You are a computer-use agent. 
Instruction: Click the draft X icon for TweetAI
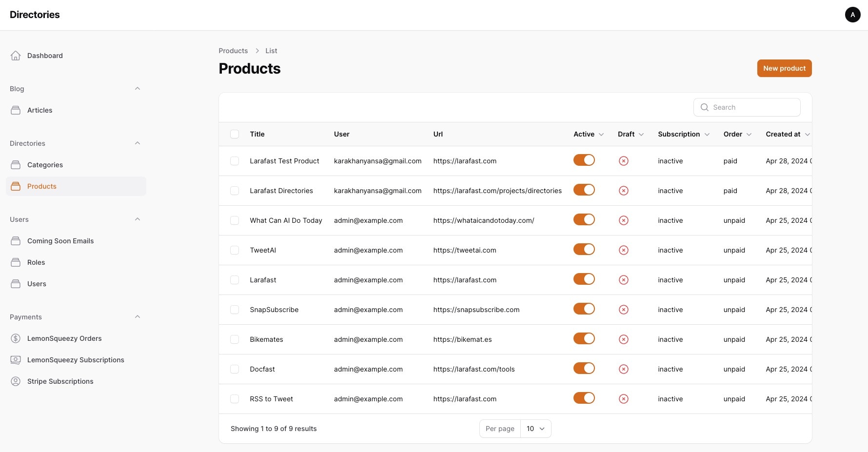[x=623, y=250]
